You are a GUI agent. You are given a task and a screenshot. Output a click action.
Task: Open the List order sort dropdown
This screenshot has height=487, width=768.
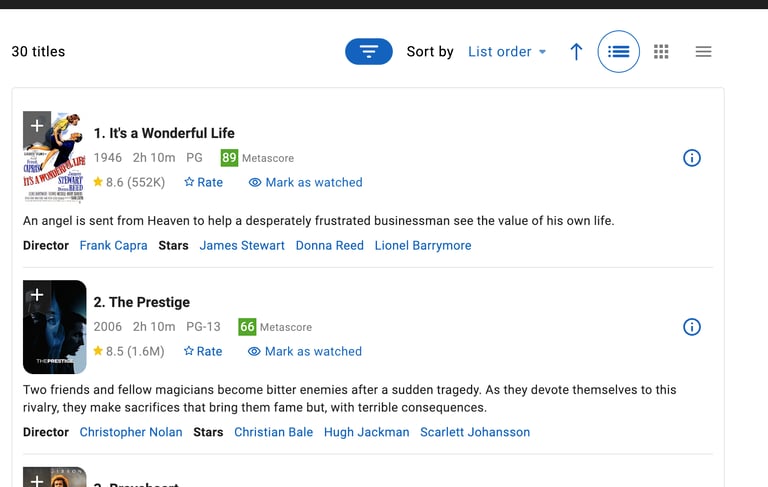507,52
